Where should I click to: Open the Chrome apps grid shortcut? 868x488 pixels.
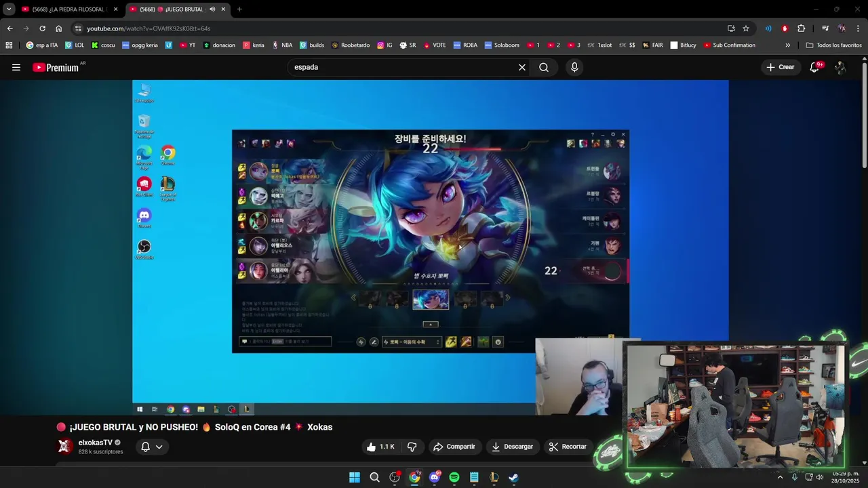9,45
